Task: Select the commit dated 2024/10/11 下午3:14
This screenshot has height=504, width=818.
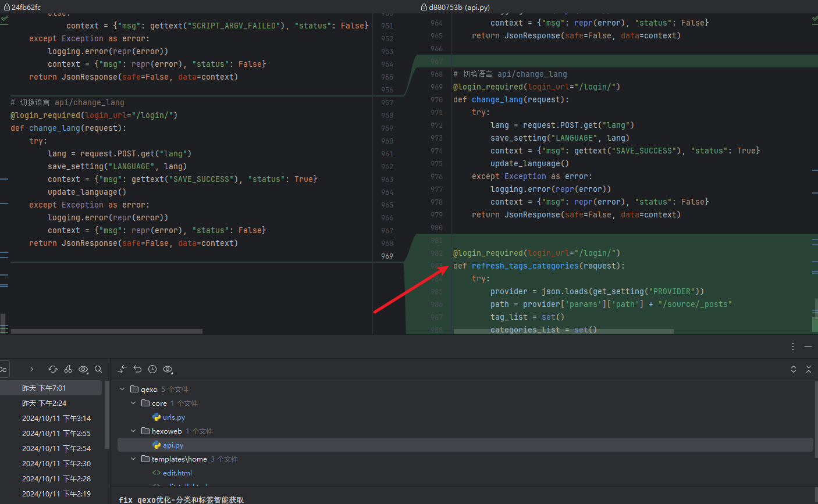Action: pyautogui.click(x=56, y=418)
